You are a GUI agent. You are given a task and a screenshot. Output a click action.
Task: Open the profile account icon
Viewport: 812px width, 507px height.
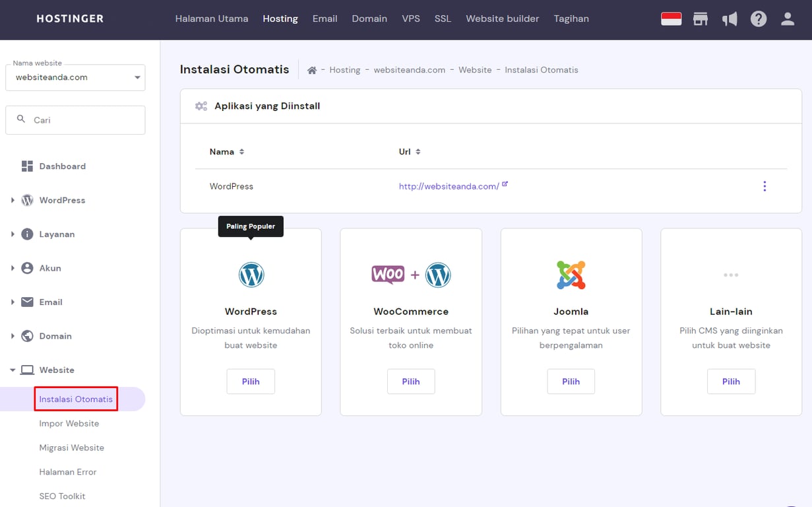[788, 18]
